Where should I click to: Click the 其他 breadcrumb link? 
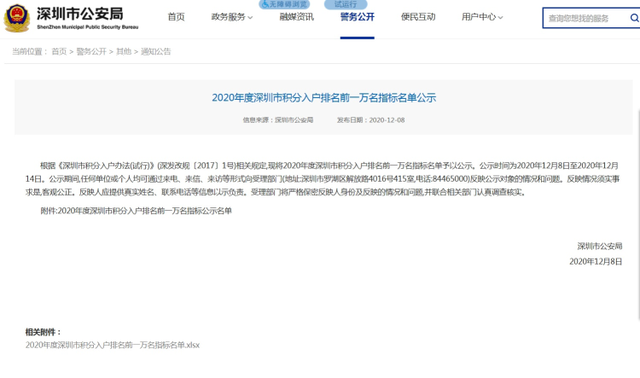124,51
